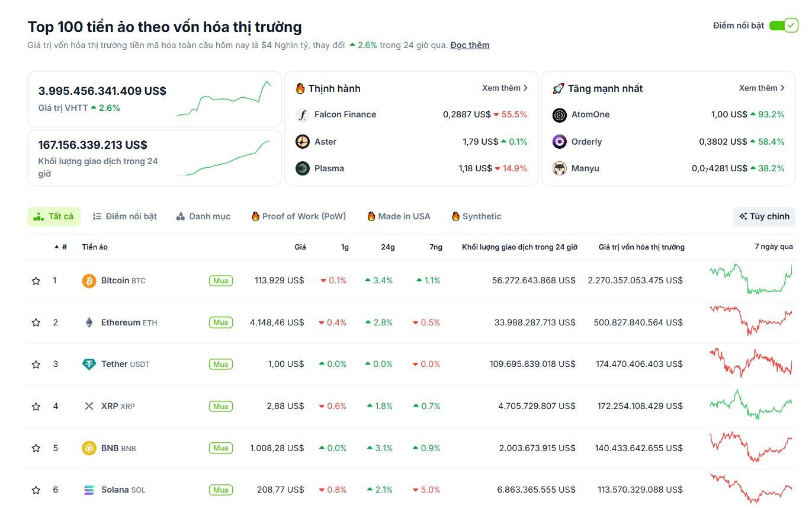Switch to the Danh mục tab
The image size is (812, 508).
pyautogui.click(x=204, y=216)
